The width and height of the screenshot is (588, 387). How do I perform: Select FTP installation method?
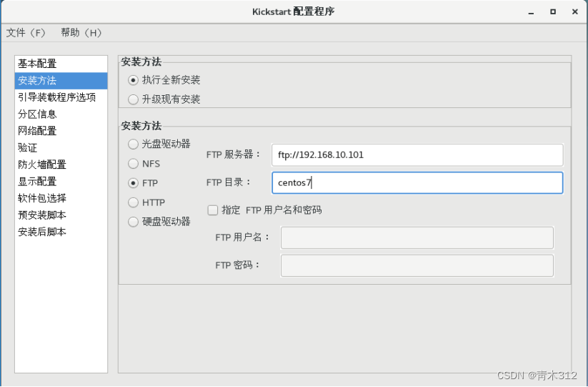133,183
